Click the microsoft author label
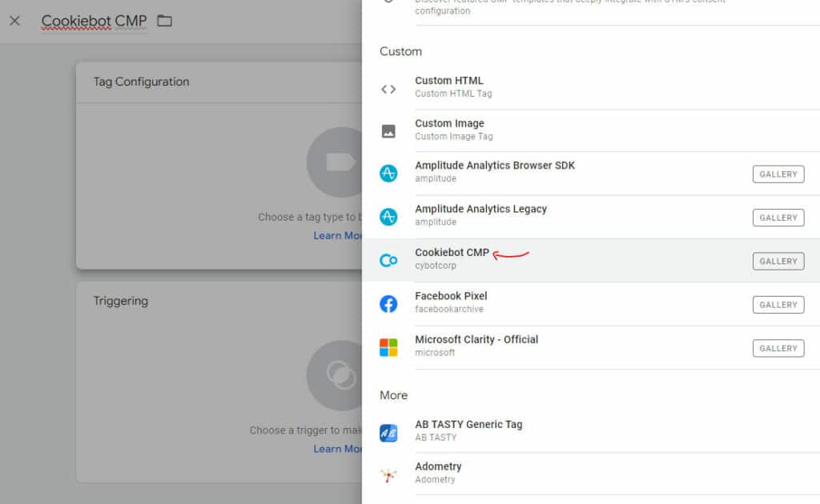 pyautogui.click(x=435, y=353)
